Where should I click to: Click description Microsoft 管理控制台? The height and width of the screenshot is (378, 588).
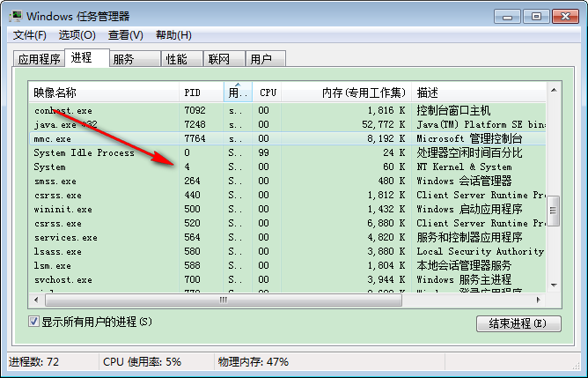tap(469, 138)
